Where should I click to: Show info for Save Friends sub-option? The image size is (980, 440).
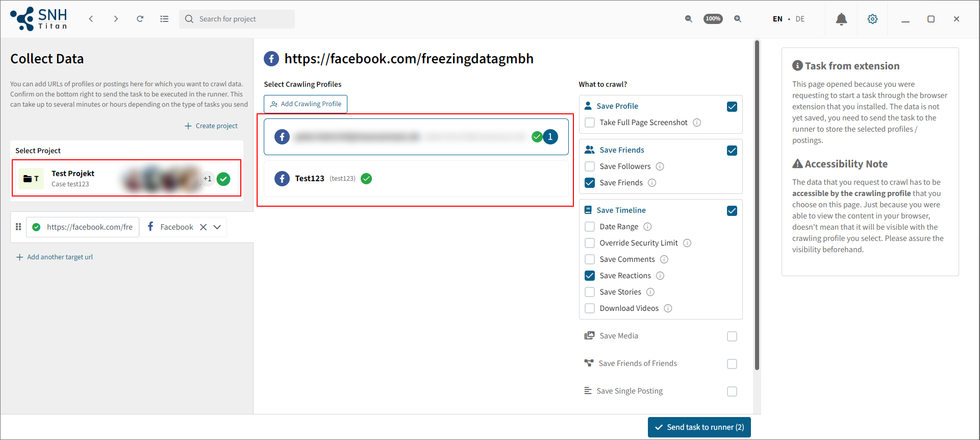click(652, 183)
